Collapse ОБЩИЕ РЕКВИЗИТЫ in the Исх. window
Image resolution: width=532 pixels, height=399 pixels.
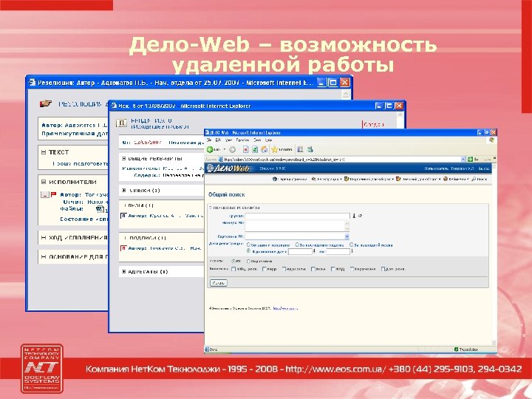[x=124, y=158]
